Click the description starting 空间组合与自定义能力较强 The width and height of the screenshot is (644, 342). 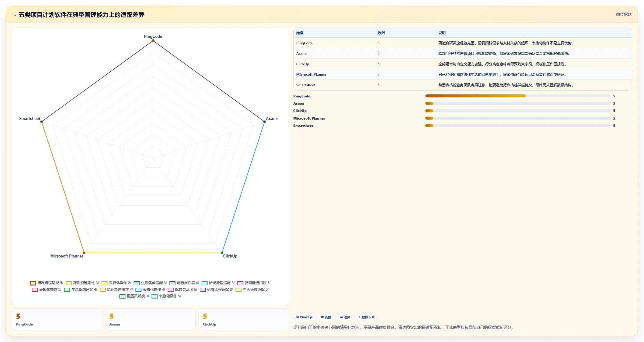coord(503,64)
